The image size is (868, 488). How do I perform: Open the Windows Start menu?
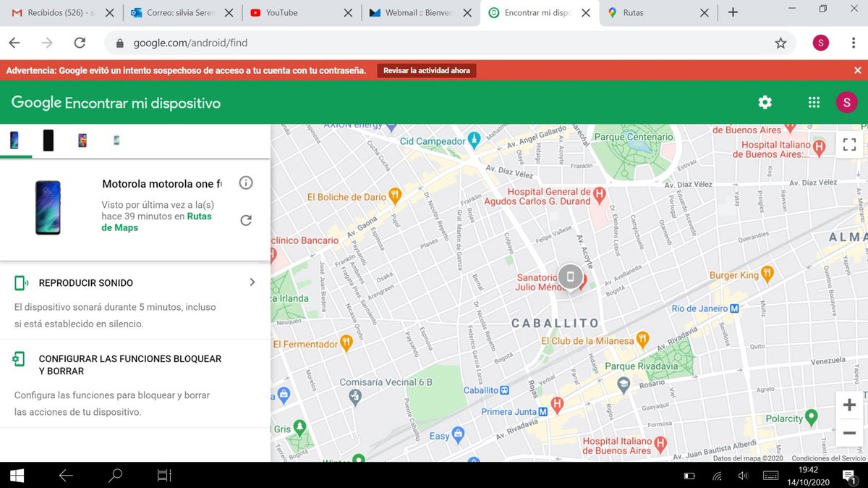tap(16, 475)
